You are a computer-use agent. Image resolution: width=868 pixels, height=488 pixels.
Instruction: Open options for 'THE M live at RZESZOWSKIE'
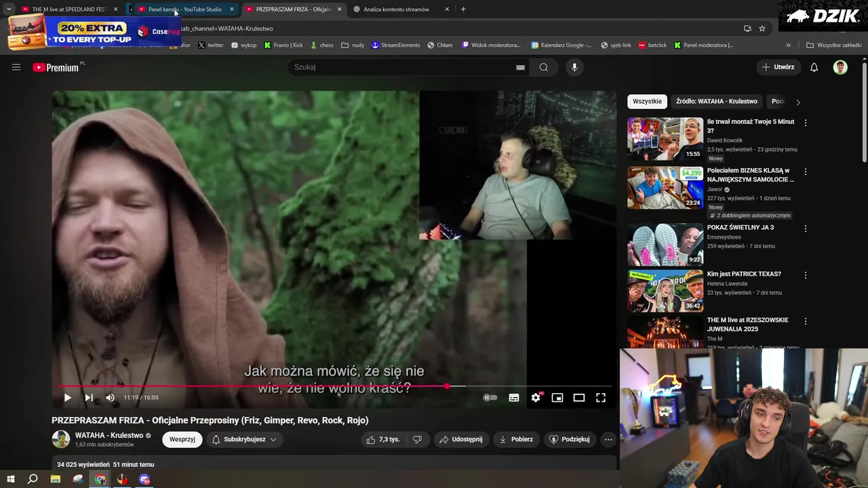(x=806, y=321)
